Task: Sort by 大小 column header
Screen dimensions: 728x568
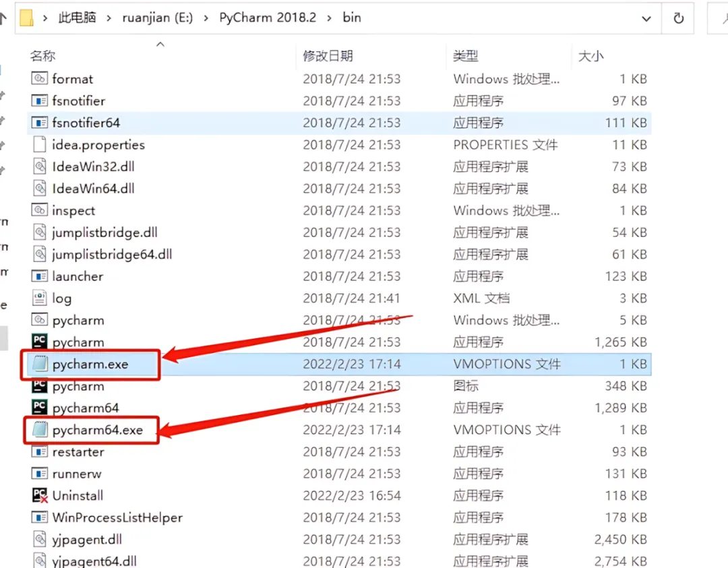Action: point(590,56)
